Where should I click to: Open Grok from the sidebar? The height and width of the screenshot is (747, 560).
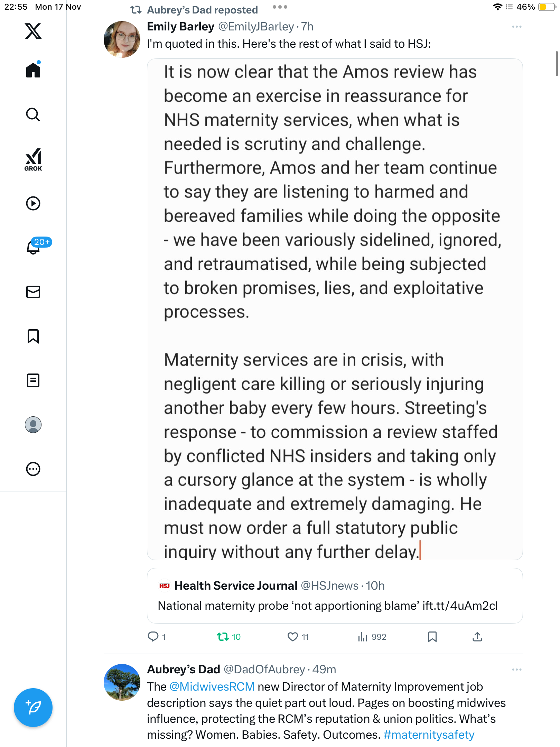point(33,159)
